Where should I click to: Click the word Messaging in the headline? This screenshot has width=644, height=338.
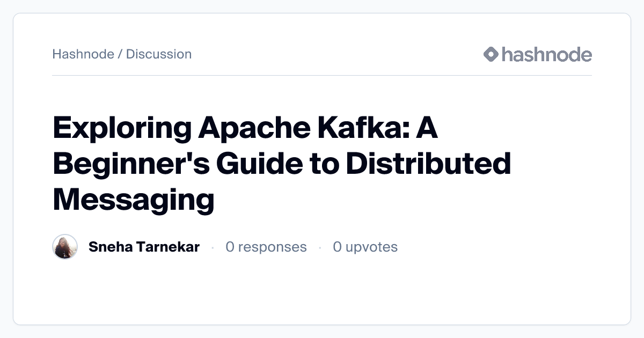(x=133, y=199)
